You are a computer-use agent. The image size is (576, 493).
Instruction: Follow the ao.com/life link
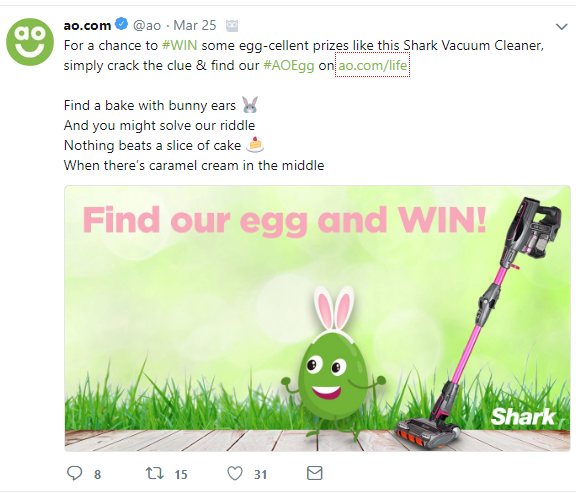click(372, 65)
